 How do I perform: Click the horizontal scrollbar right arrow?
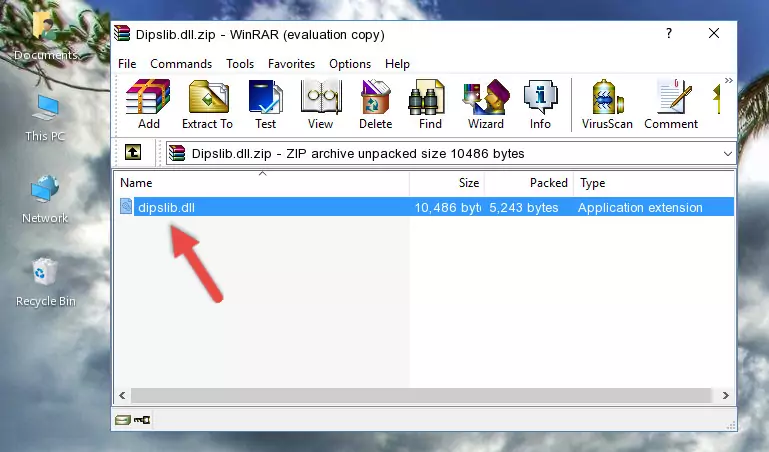click(x=725, y=395)
